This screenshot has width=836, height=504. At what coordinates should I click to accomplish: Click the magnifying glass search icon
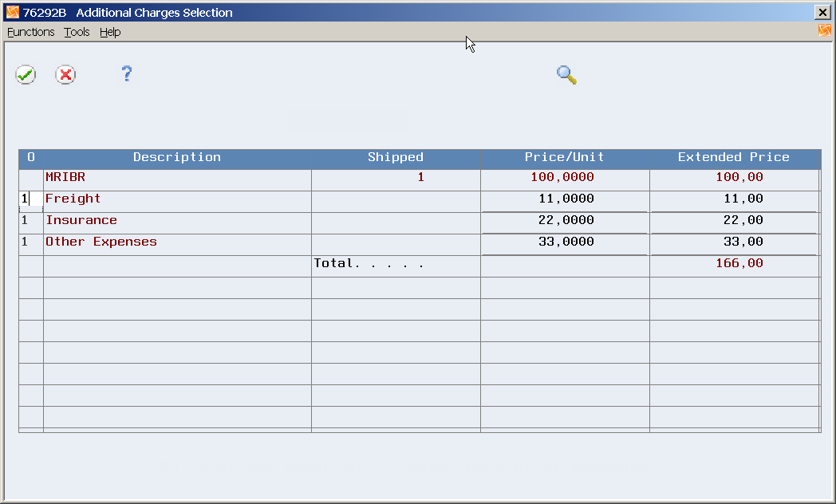pyautogui.click(x=566, y=75)
